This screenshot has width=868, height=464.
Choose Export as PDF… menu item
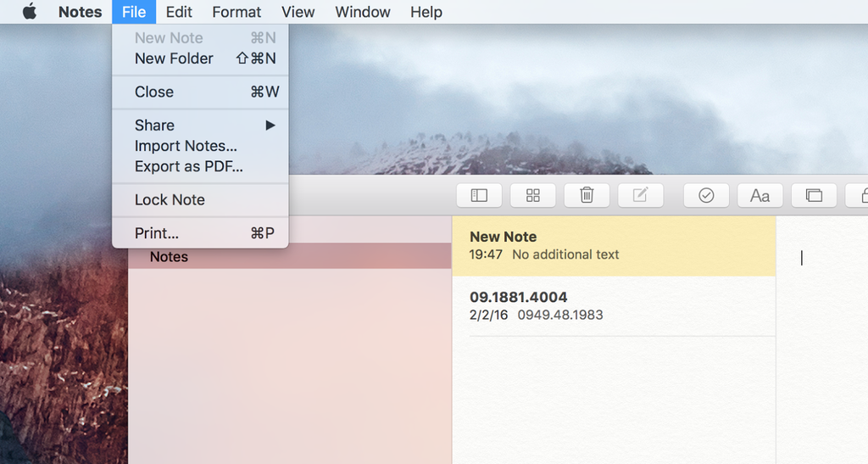click(x=200, y=166)
